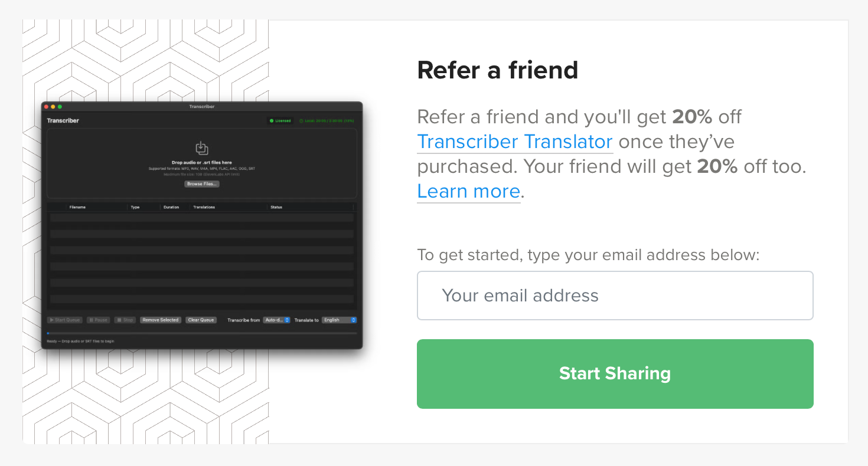868x466 pixels.
Task: Click the Filename column header
Action: pyautogui.click(x=77, y=207)
